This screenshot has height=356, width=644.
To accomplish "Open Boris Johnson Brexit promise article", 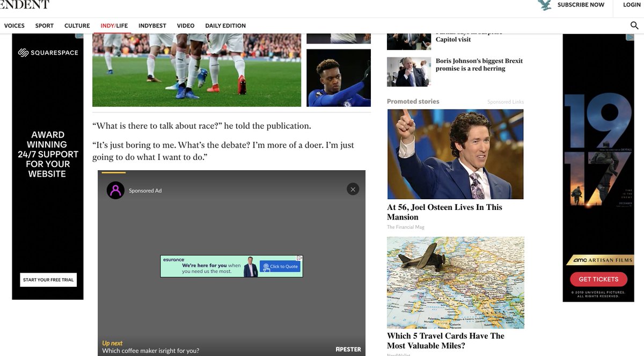I will pos(479,65).
